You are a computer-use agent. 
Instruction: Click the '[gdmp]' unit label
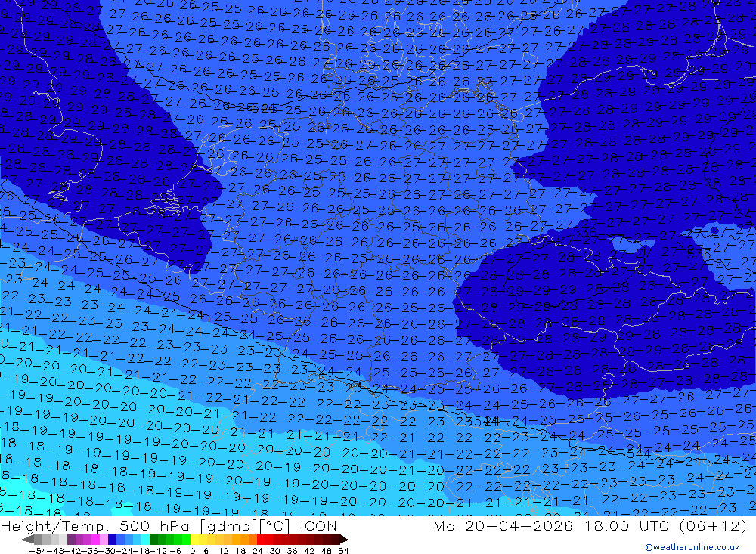[228, 526]
